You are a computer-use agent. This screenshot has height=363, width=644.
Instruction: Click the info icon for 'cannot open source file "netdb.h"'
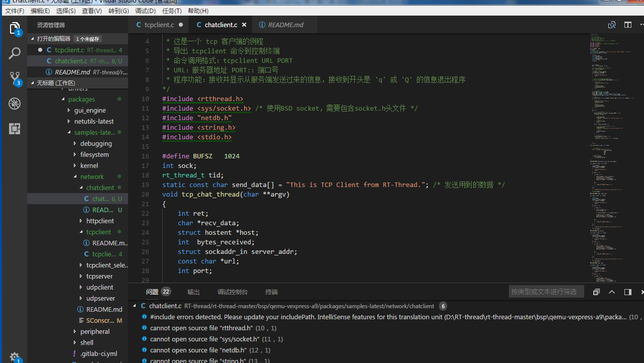(x=144, y=350)
